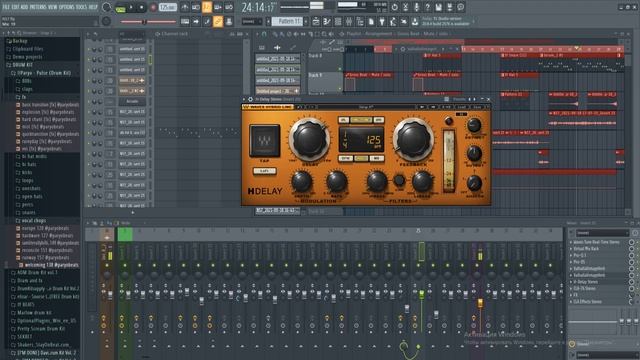
Task: Toggle wait for input icon
Action: pos(196,7)
